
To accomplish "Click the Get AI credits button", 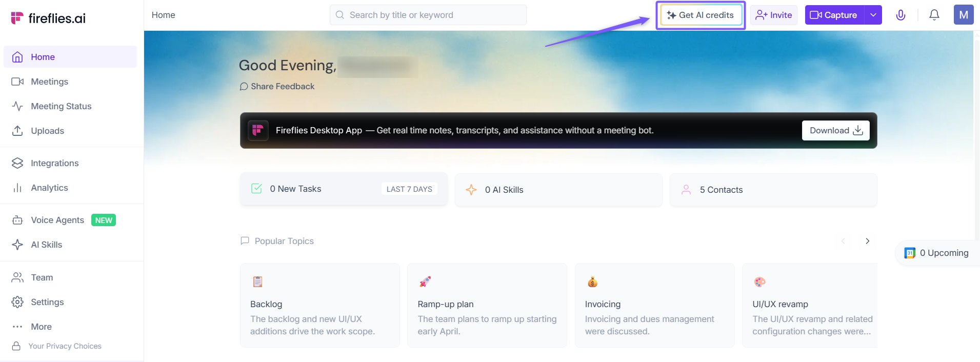I will pyautogui.click(x=701, y=15).
